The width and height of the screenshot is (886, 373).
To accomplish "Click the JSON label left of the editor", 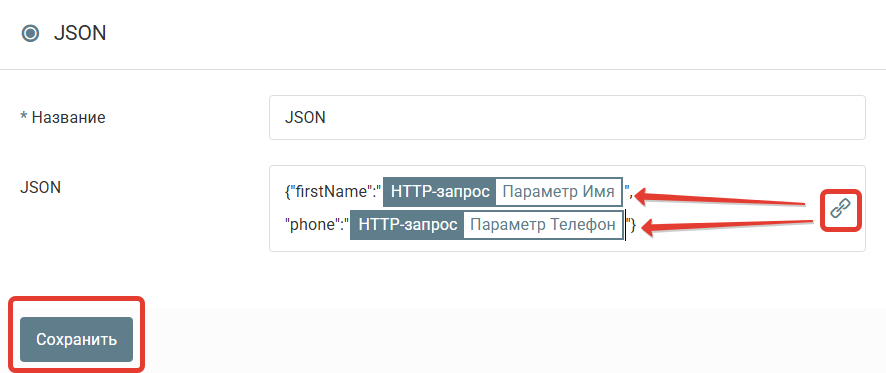I will pos(40,187).
